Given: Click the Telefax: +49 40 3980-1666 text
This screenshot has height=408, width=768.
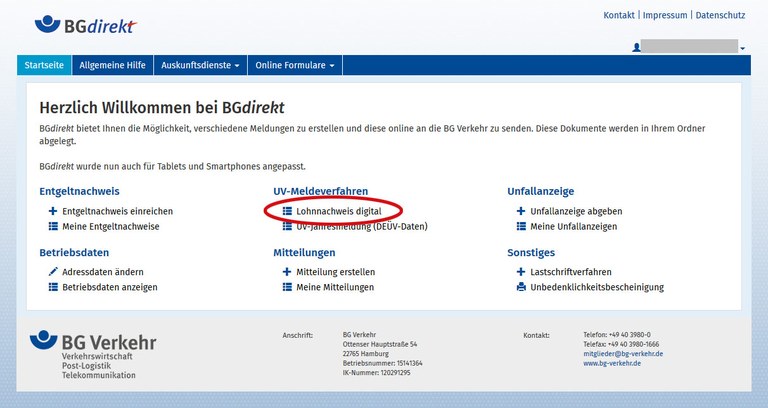Looking at the screenshot, I should tap(621, 344).
